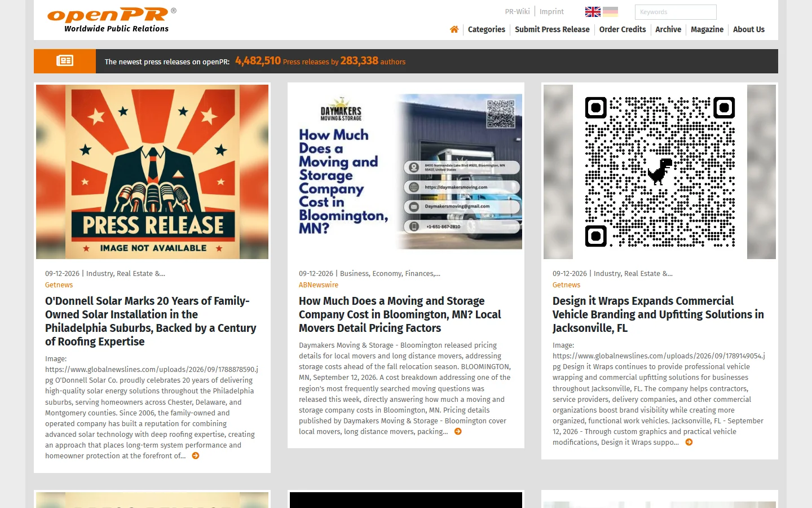The image size is (812, 508).
Task: Focus the Keywords search field
Action: click(x=676, y=12)
